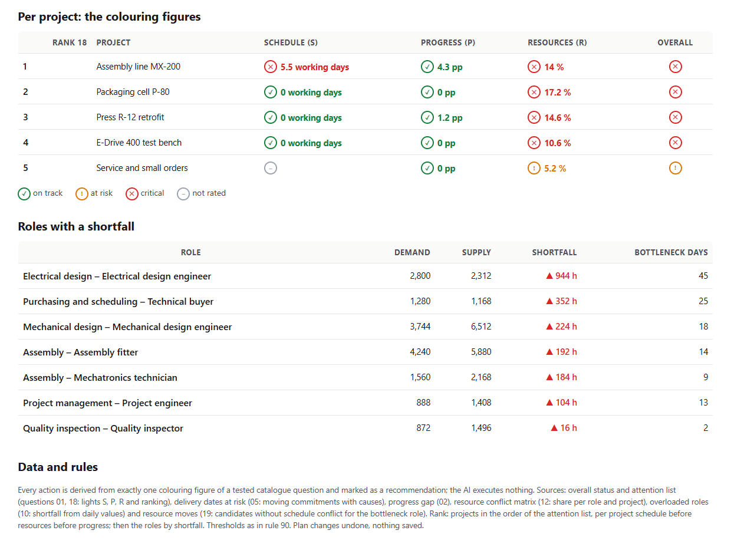Screen dimensions: 731x560
Task: Click the BOTTLENECK DAYS column header
Action: click(x=671, y=252)
